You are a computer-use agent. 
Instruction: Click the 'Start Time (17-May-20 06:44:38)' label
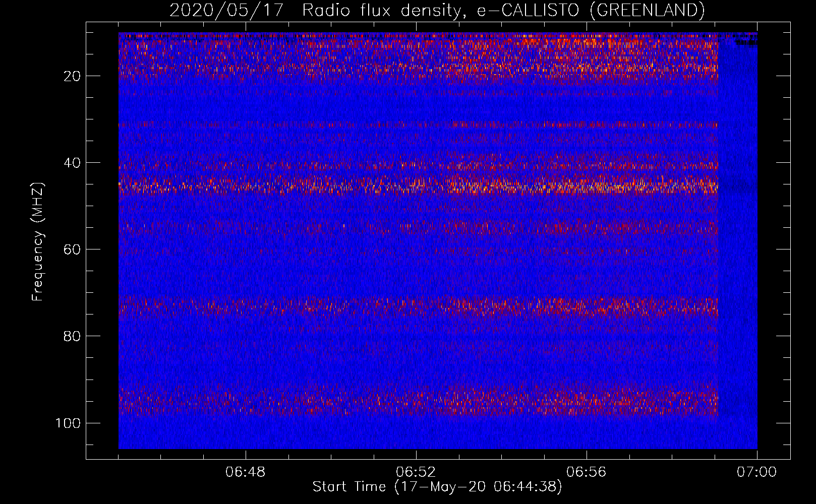tap(437, 487)
